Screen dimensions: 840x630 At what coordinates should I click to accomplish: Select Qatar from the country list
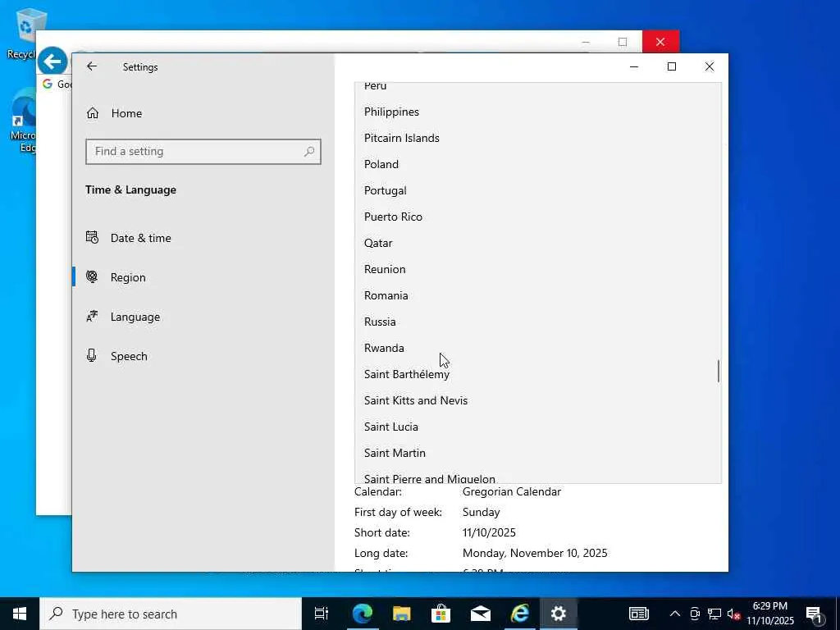pos(538,243)
